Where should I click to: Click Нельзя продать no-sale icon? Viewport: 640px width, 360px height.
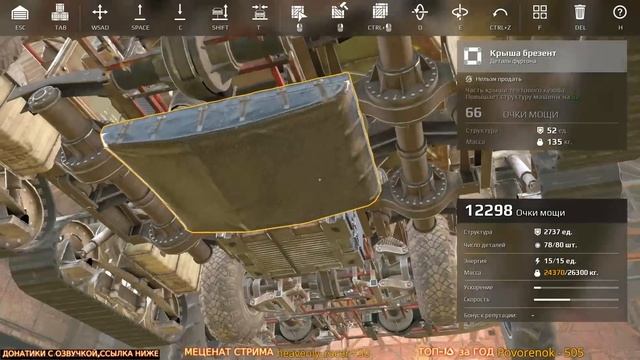[x=469, y=79]
